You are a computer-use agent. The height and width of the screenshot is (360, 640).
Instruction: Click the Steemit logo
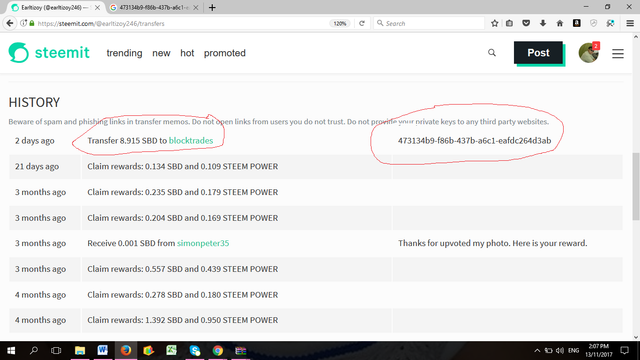(49, 53)
